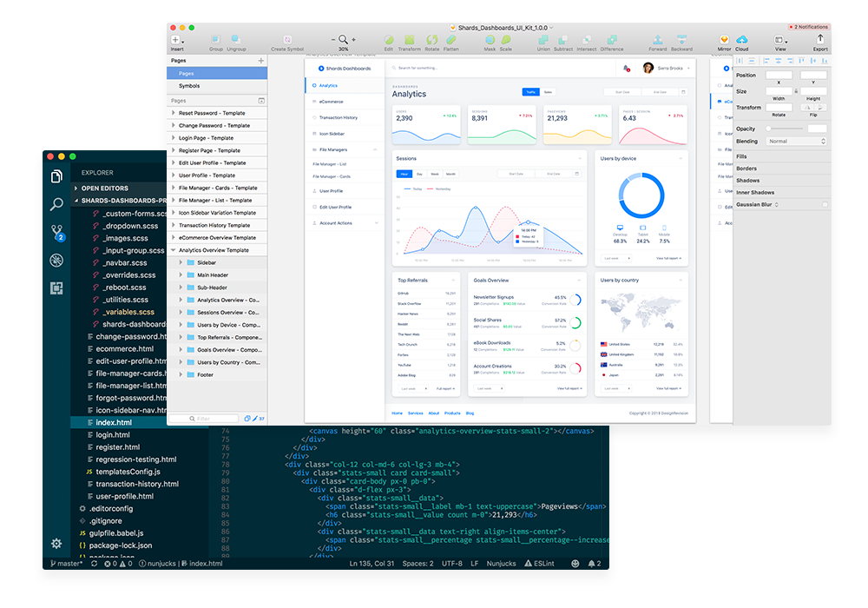This screenshot has height=608, width=868.
Task: Zoom out with the minus icon in Sketch
Action: [x=333, y=40]
